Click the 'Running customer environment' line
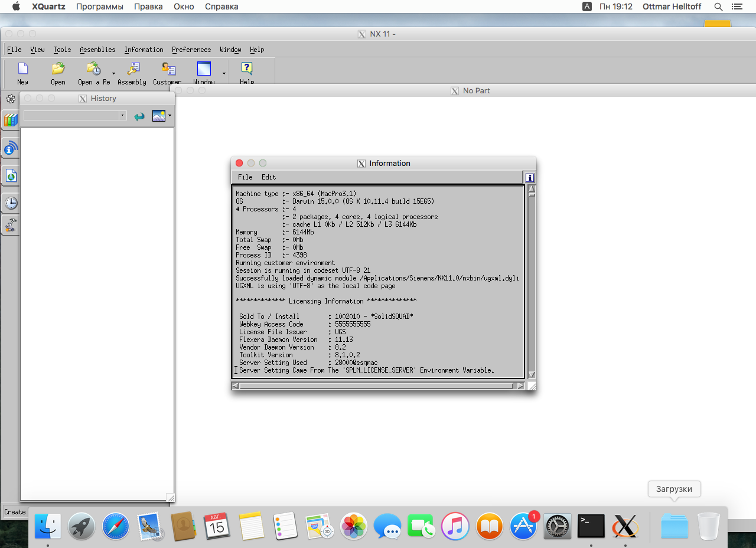756x548 pixels. [285, 263]
